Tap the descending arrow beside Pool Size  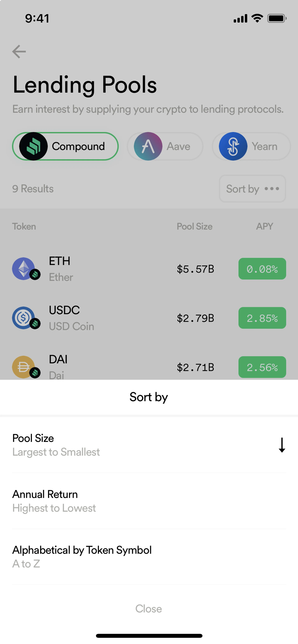coord(282,445)
